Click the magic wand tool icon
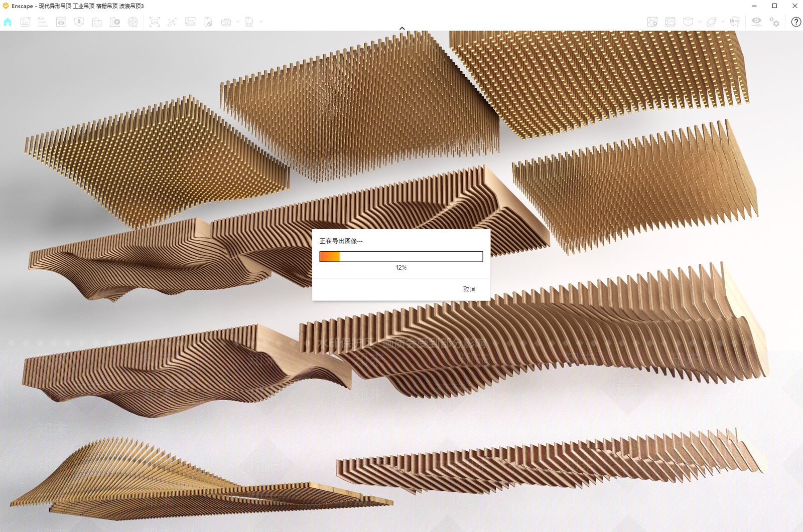The height and width of the screenshot is (532, 803). [172, 22]
